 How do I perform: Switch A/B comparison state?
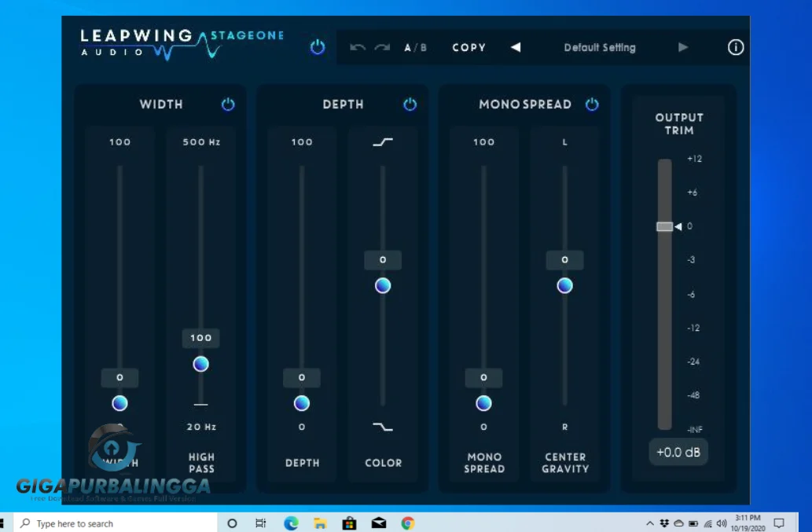415,48
